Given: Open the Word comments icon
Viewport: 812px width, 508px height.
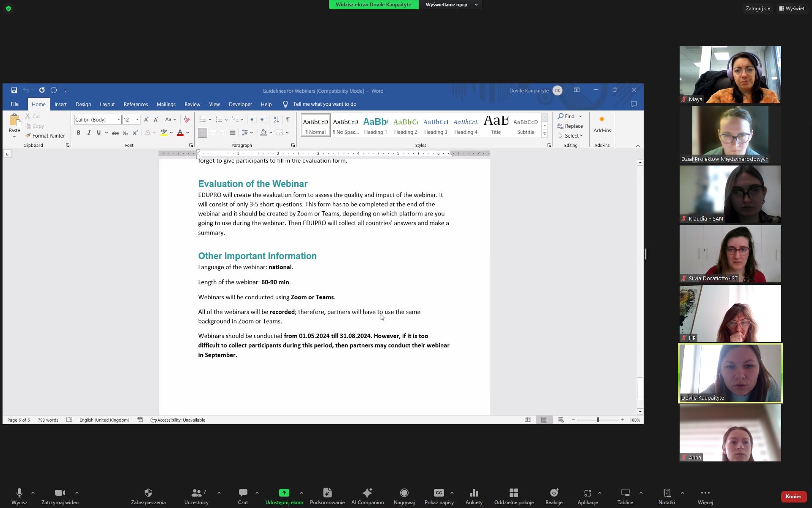Looking at the screenshot, I should click(x=634, y=104).
